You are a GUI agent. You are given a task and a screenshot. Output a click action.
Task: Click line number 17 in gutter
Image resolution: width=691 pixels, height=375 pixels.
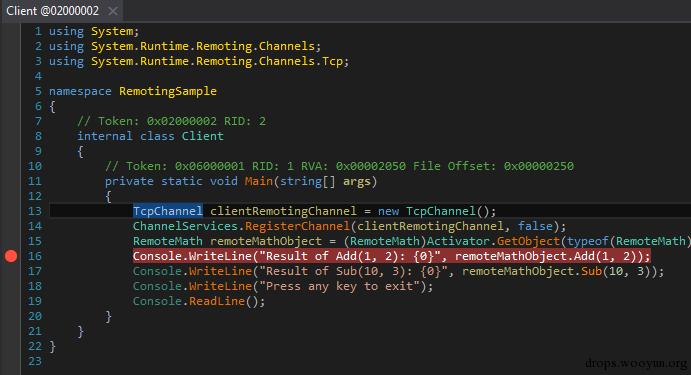pyautogui.click(x=35, y=271)
